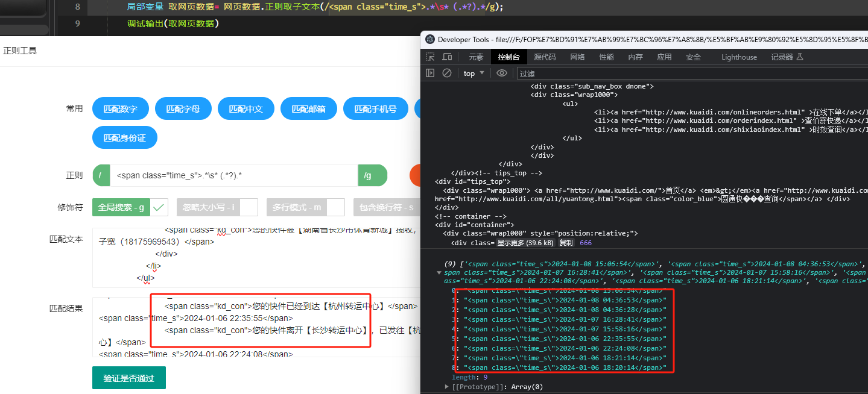This screenshot has width=868, height=394.
Task: Click inside the 匹配结果 result area
Action: 256,327
